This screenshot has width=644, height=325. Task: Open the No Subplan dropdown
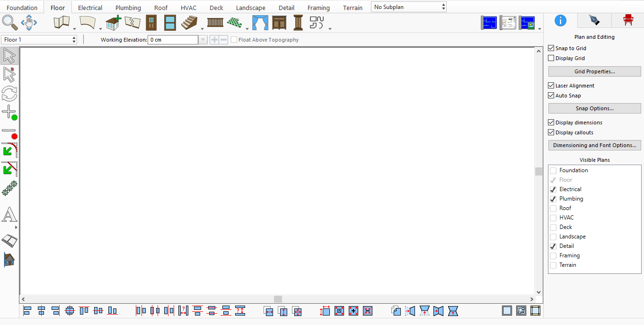(409, 7)
